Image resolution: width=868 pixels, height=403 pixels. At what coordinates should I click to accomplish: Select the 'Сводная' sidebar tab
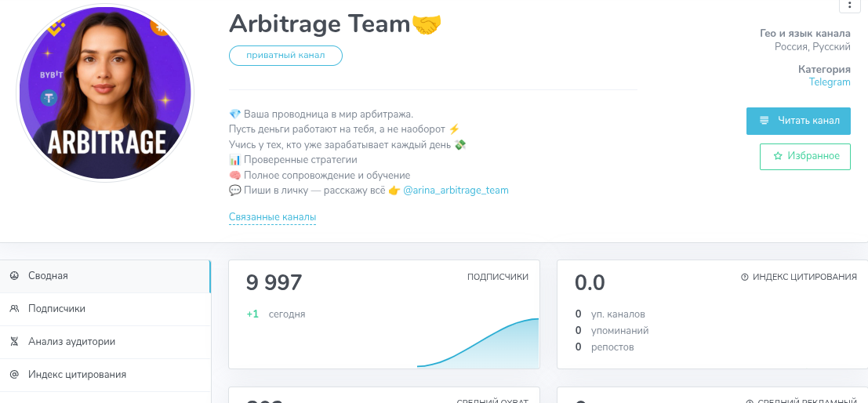(x=105, y=276)
